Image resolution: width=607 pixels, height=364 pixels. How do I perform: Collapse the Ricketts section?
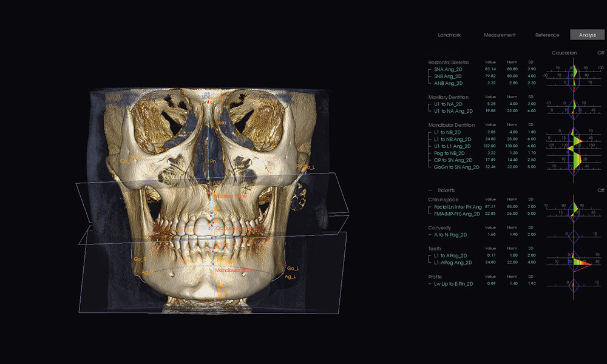(431, 190)
